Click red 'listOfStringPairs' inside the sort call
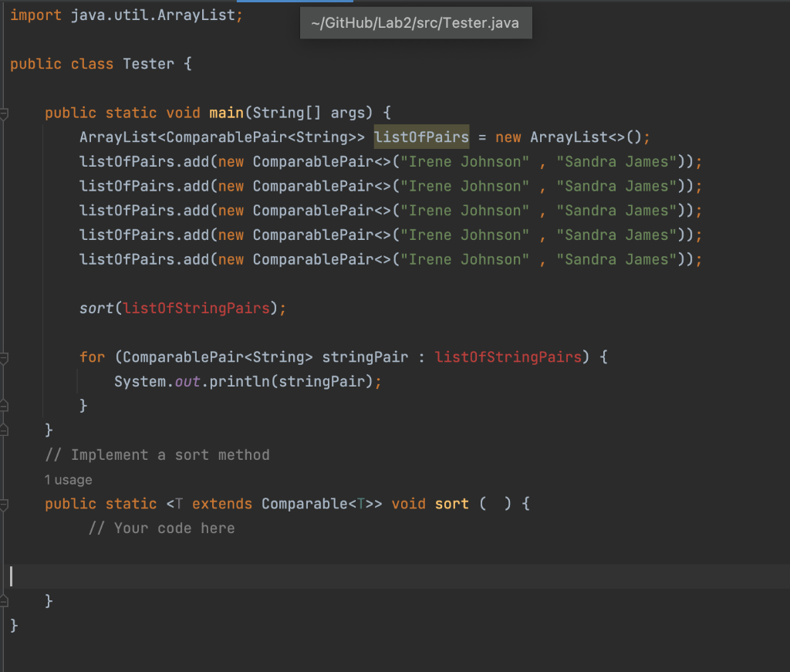 click(197, 308)
